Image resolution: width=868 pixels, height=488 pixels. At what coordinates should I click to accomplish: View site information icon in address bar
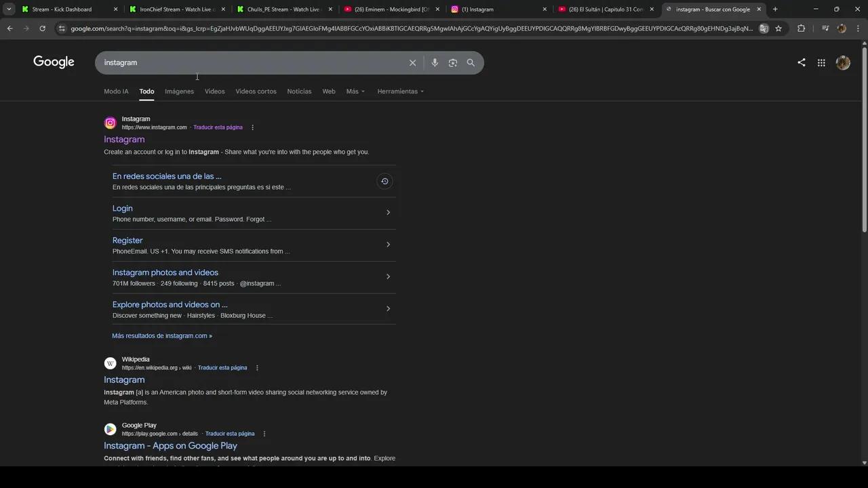click(62, 28)
